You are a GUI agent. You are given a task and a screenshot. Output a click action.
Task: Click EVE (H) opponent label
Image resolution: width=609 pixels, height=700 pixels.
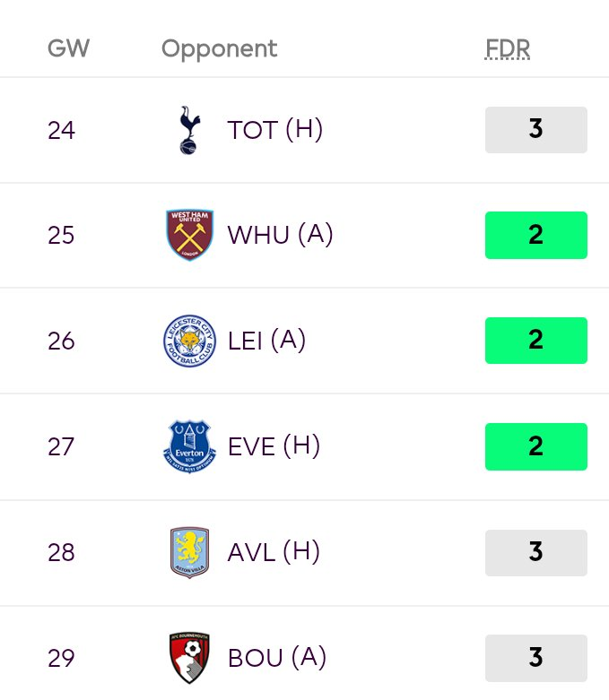pyautogui.click(x=274, y=446)
